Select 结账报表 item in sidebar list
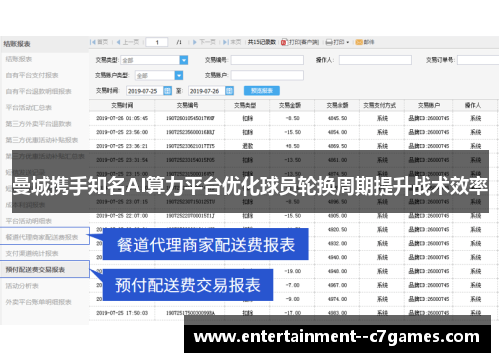The width and height of the screenshot is (500, 362). (19, 59)
